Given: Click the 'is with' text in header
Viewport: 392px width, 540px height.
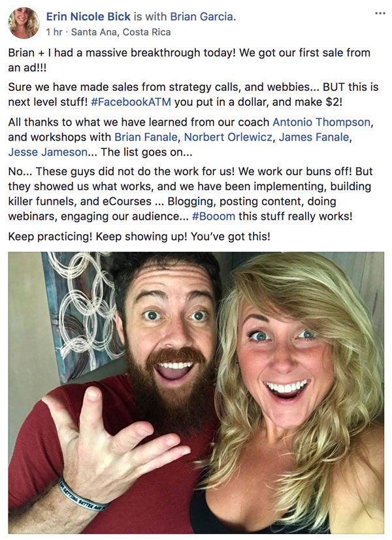Looking at the screenshot, I should click(x=150, y=16).
